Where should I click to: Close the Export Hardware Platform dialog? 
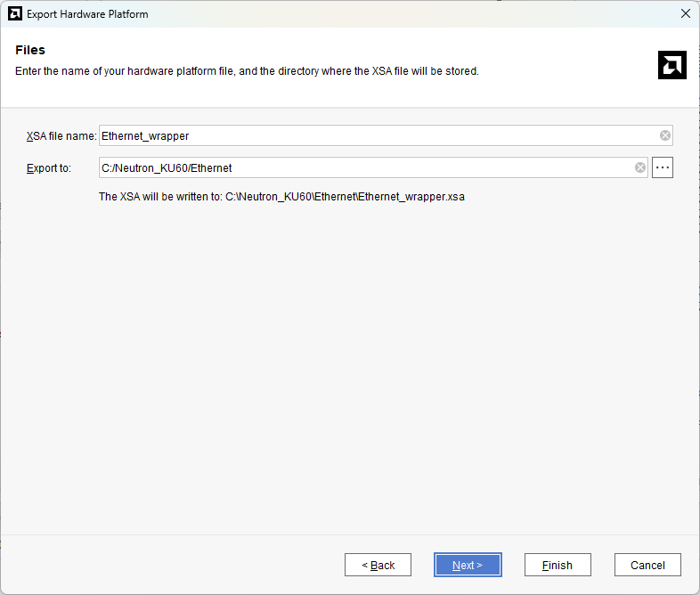click(685, 14)
